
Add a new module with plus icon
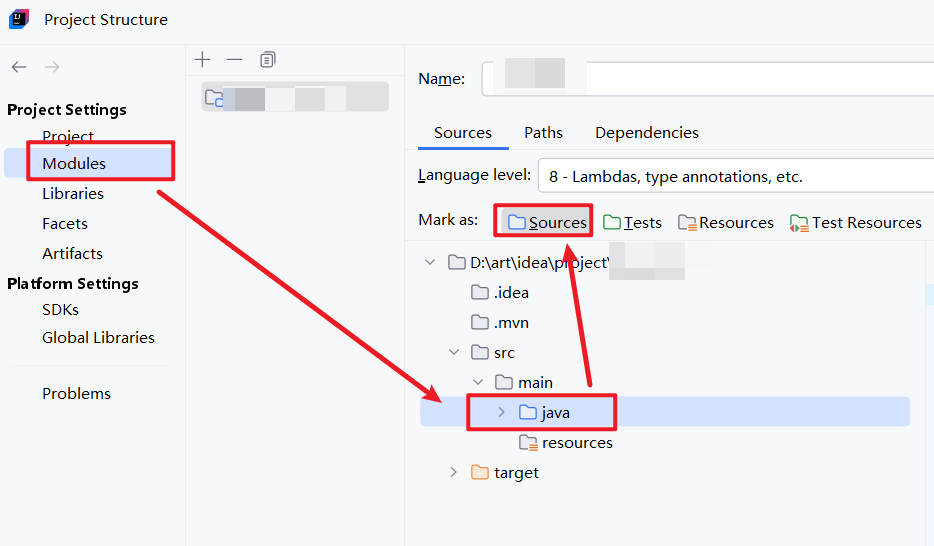tap(203, 60)
